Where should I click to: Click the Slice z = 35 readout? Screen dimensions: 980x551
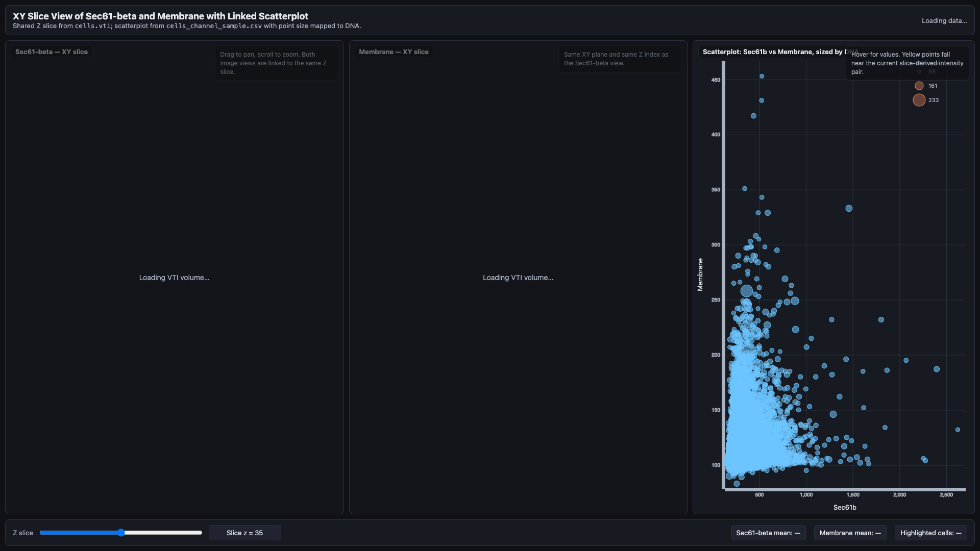(x=245, y=533)
